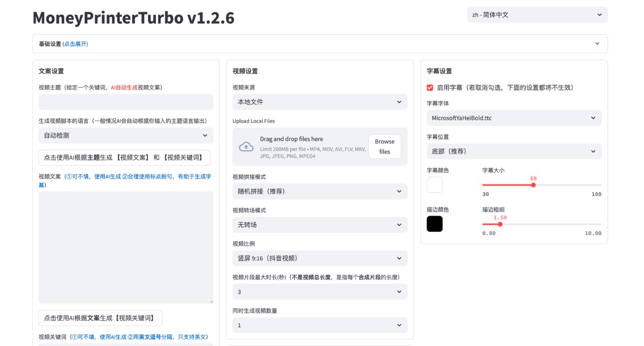Toggle the 启用字幕 checkbox
The height and width of the screenshot is (346, 644).
tap(430, 88)
